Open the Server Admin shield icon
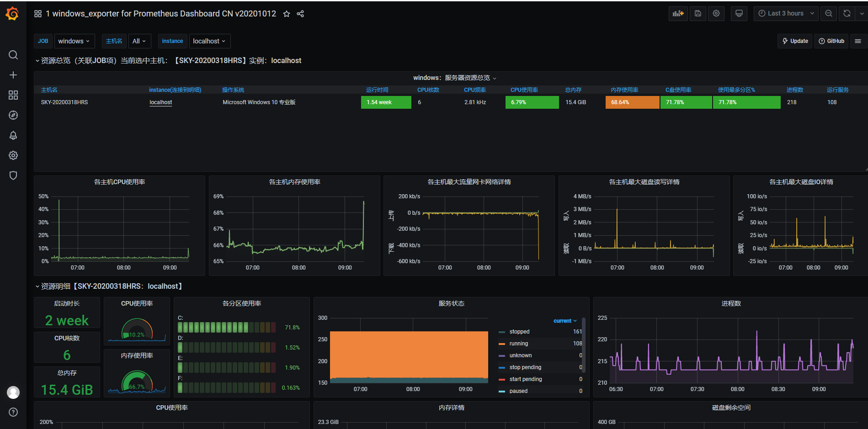The height and width of the screenshot is (429, 868). tap(13, 175)
